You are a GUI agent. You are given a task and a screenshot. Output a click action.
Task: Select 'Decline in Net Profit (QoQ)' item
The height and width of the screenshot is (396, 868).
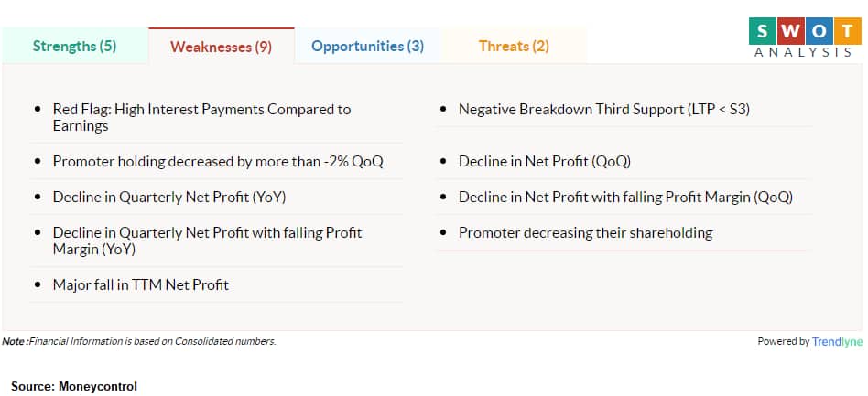545,162
